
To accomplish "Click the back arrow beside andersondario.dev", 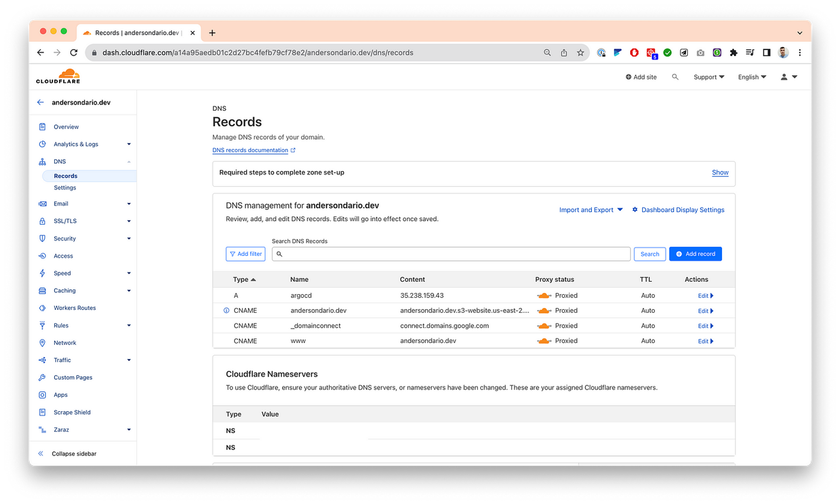I will [41, 102].
